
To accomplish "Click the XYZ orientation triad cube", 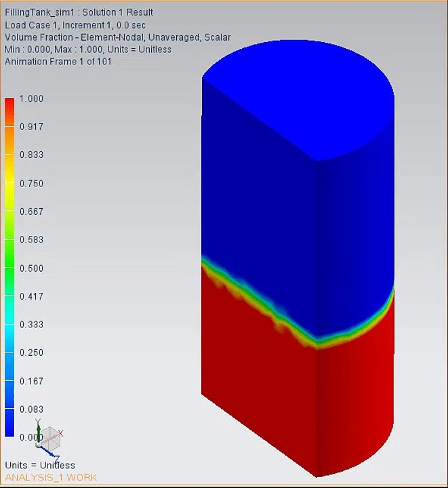I will (49, 438).
